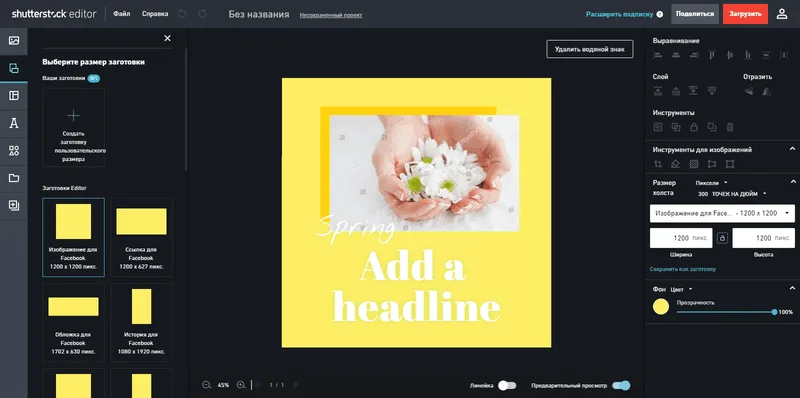Screen dimensions: 800x398
Task: Collapse the Фон background section
Action: click(x=792, y=288)
